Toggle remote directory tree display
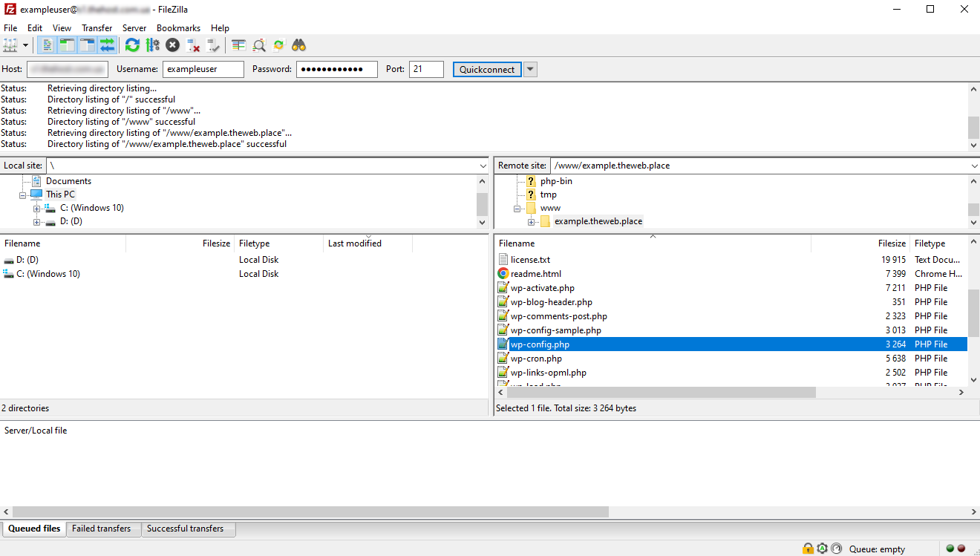The height and width of the screenshot is (556, 980). click(x=87, y=45)
